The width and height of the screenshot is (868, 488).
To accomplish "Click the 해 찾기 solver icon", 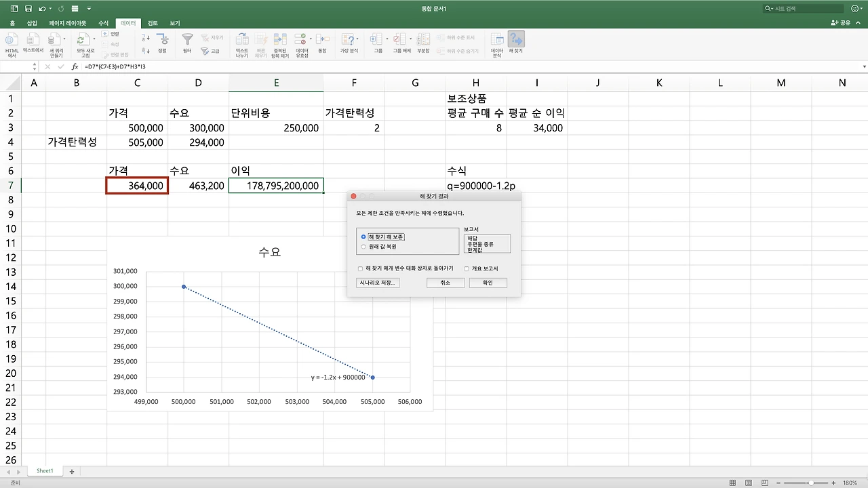I will pos(516,39).
